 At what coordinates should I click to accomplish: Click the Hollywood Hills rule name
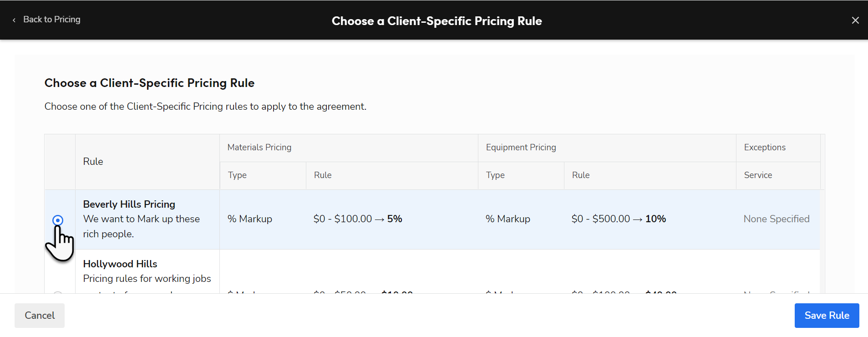(x=120, y=264)
